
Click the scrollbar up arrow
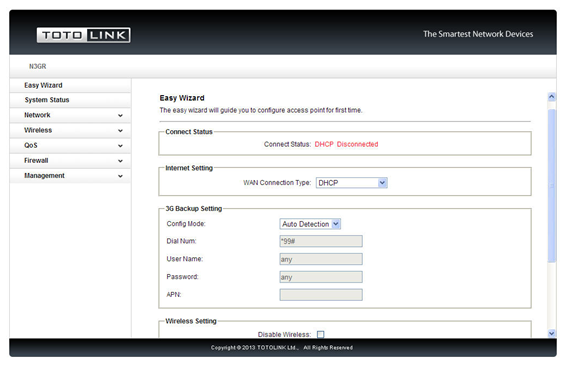551,97
